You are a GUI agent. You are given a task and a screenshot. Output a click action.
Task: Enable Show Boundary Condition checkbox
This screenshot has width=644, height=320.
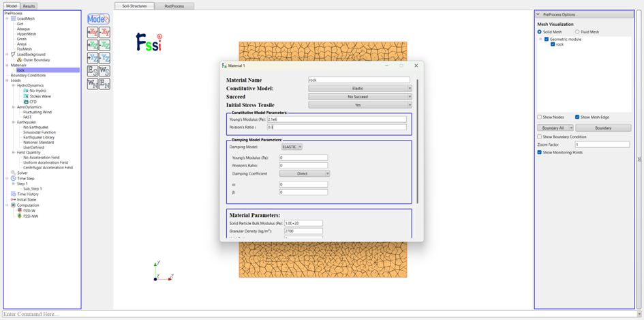540,136
